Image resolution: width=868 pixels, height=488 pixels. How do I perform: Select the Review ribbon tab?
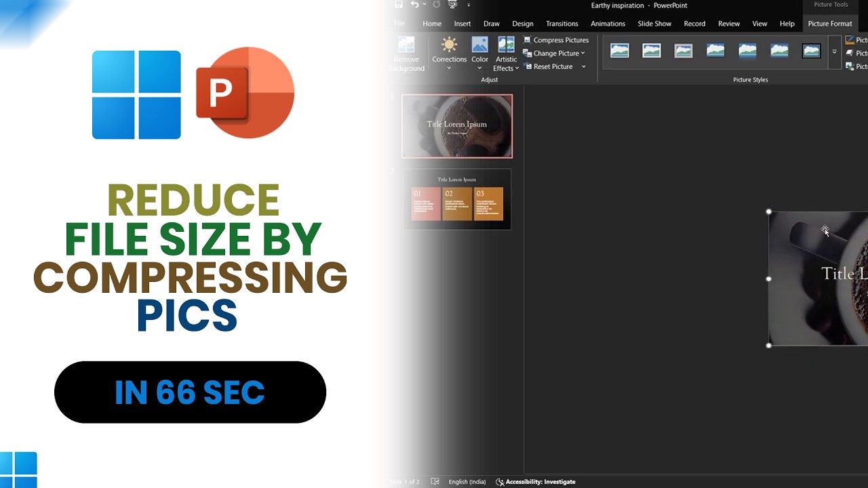click(729, 24)
